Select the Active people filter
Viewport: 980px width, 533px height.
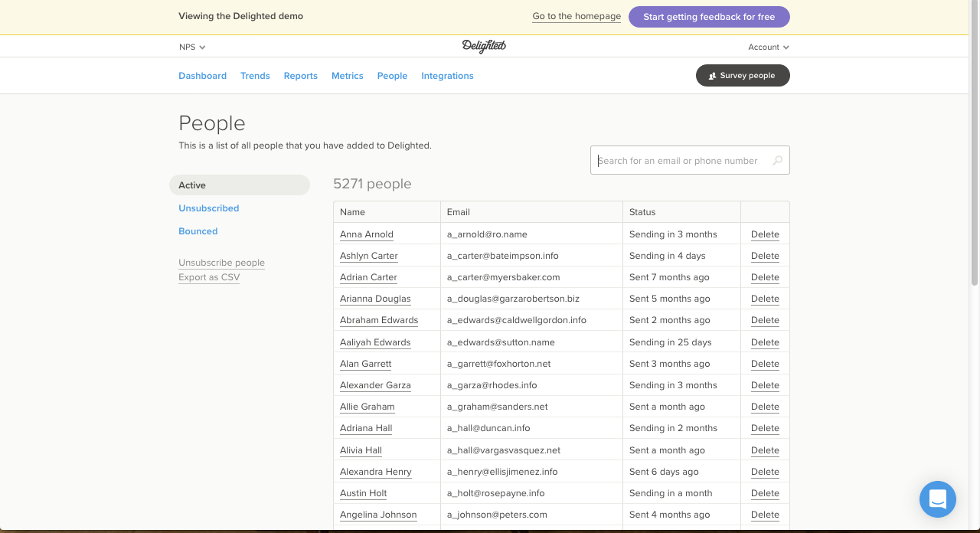pos(240,185)
